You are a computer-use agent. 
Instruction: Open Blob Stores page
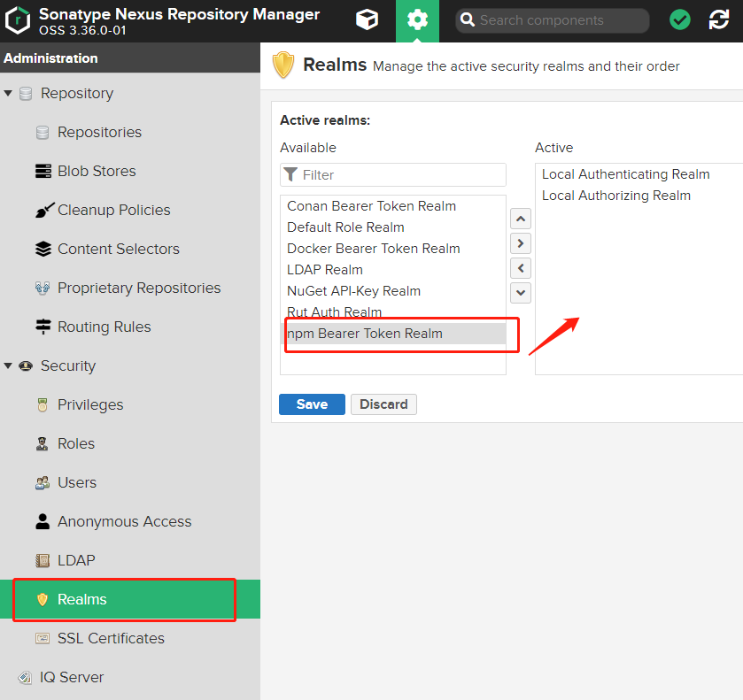(x=97, y=171)
